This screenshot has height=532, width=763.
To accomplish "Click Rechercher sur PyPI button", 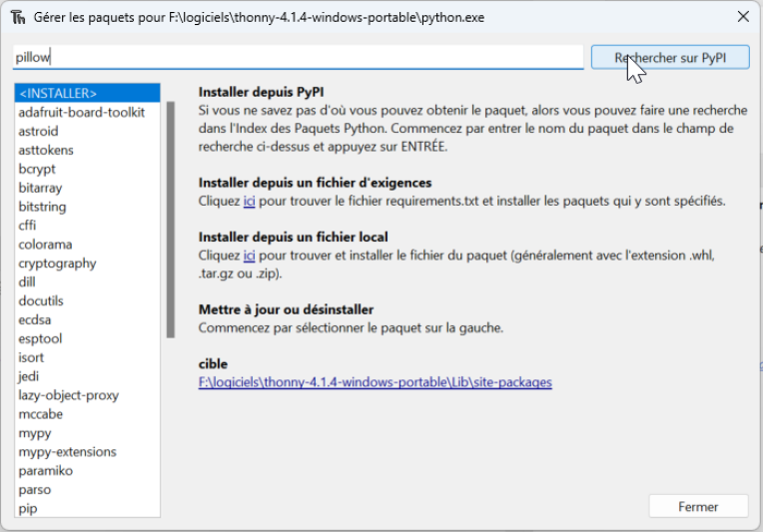I will (670, 57).
